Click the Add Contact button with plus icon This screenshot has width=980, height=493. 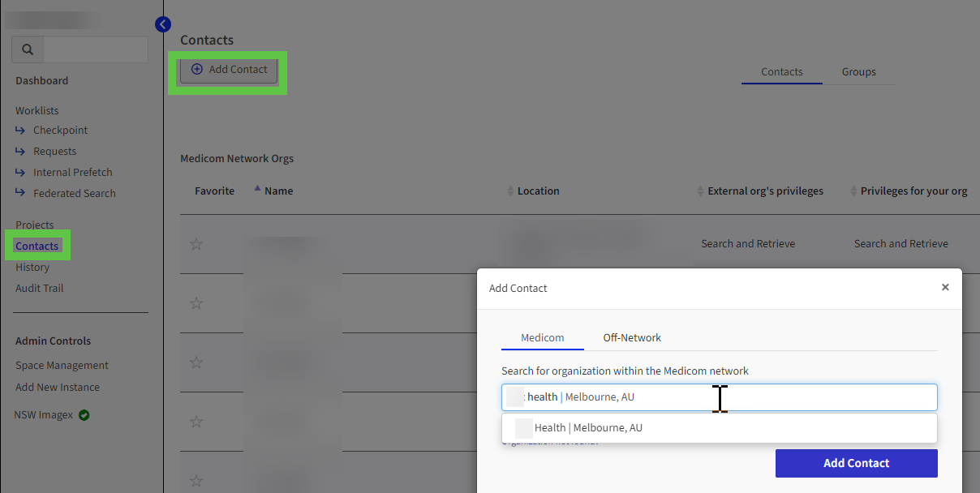coord(229,70)
